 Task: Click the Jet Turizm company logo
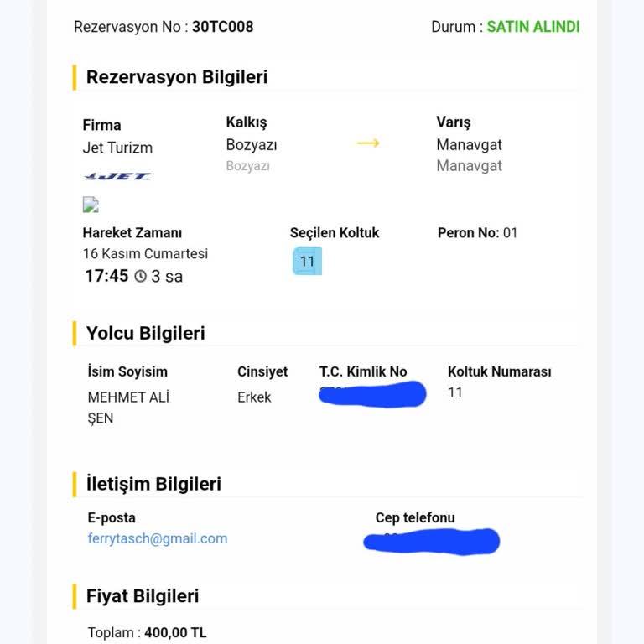tap(117, 176)
